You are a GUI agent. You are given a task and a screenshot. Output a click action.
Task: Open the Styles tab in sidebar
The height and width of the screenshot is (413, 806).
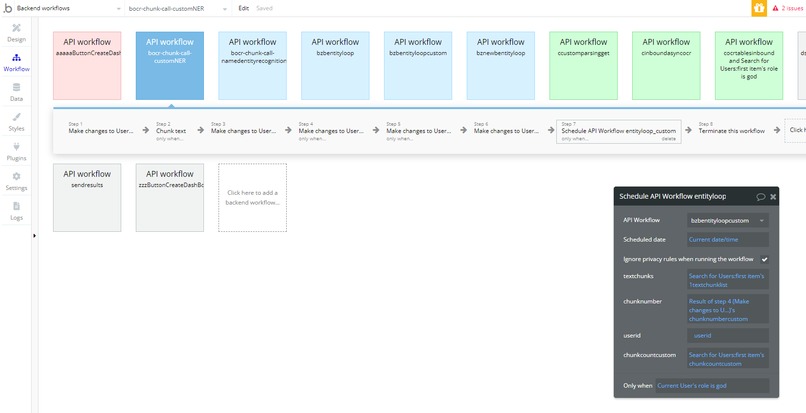[16, 122]
